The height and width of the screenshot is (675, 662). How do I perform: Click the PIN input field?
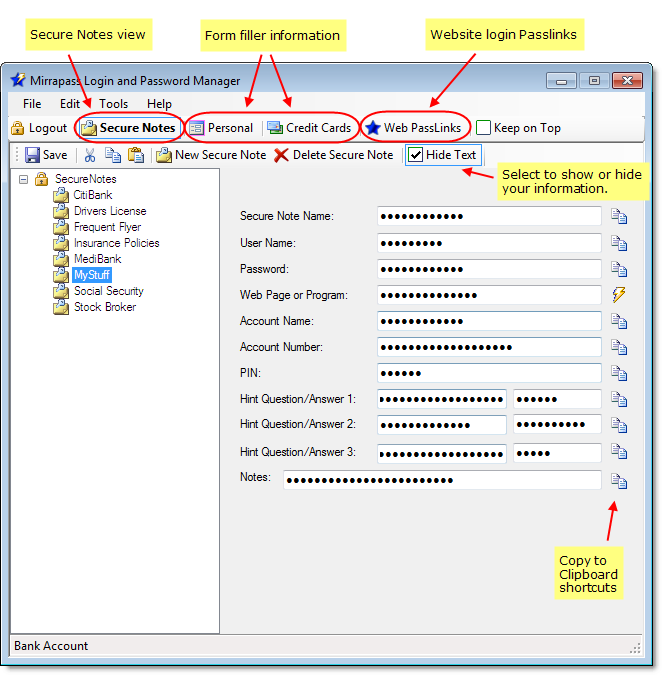click(489, 373)
